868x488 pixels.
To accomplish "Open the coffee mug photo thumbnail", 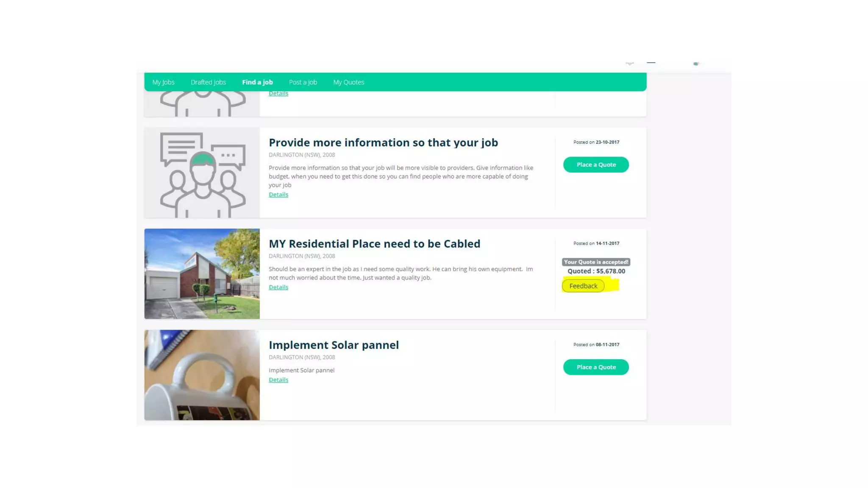I will [x=202, y=375].
